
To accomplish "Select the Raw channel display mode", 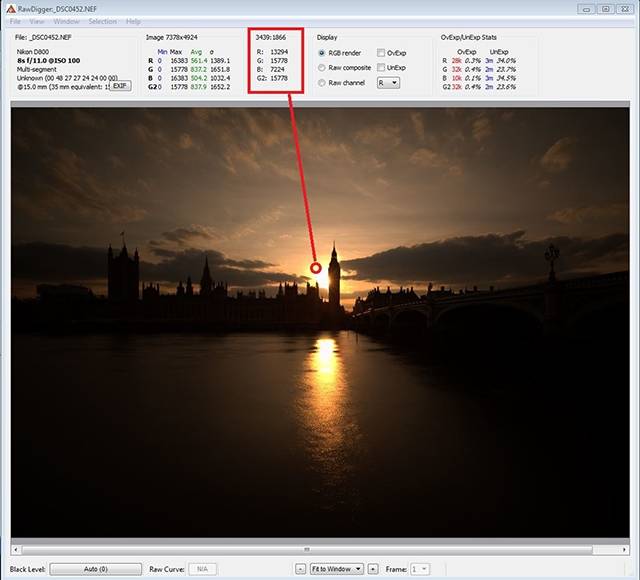I will click(x=322, y=83).
